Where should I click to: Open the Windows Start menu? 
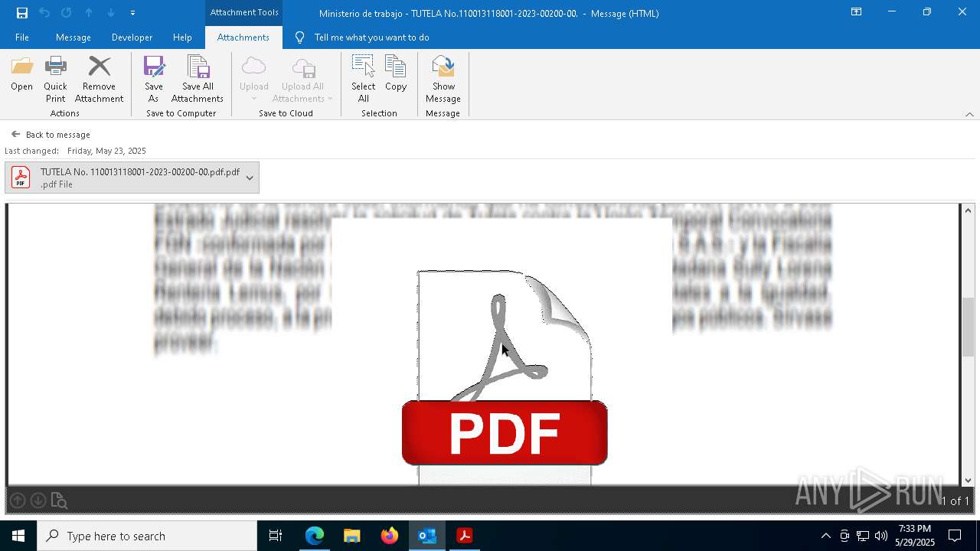coord(18,536)
